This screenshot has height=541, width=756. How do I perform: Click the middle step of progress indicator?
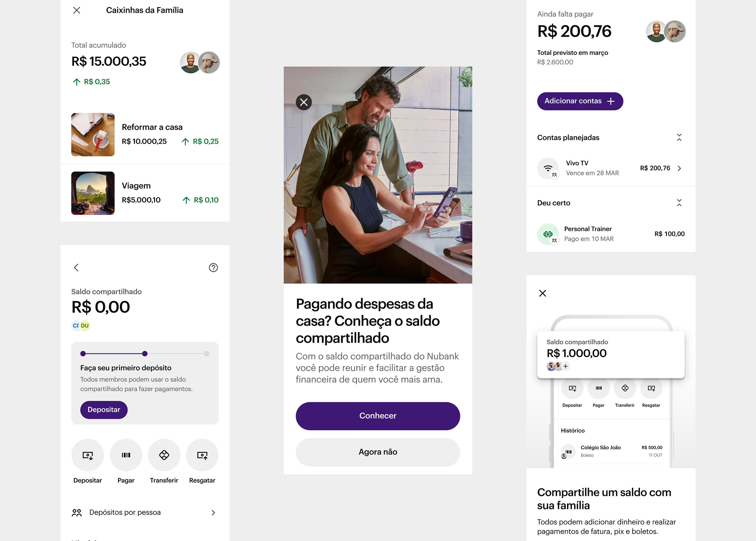pyautogui.click(x=145, y=354)
